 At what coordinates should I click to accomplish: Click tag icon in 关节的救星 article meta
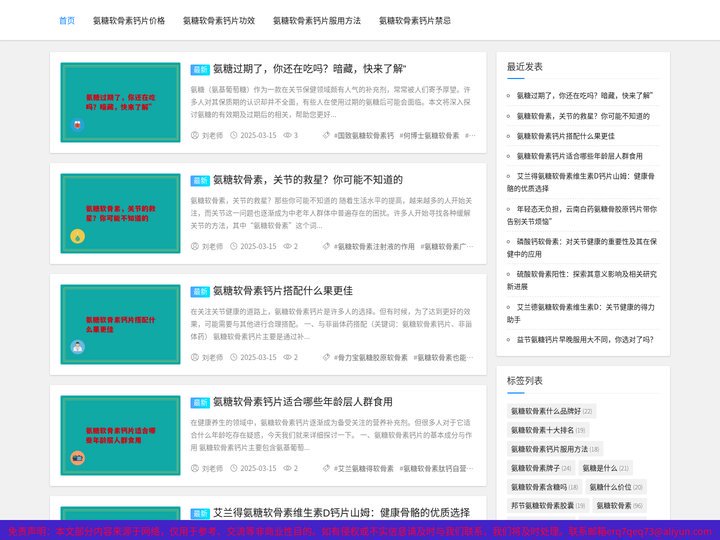(x=326, y=246)
